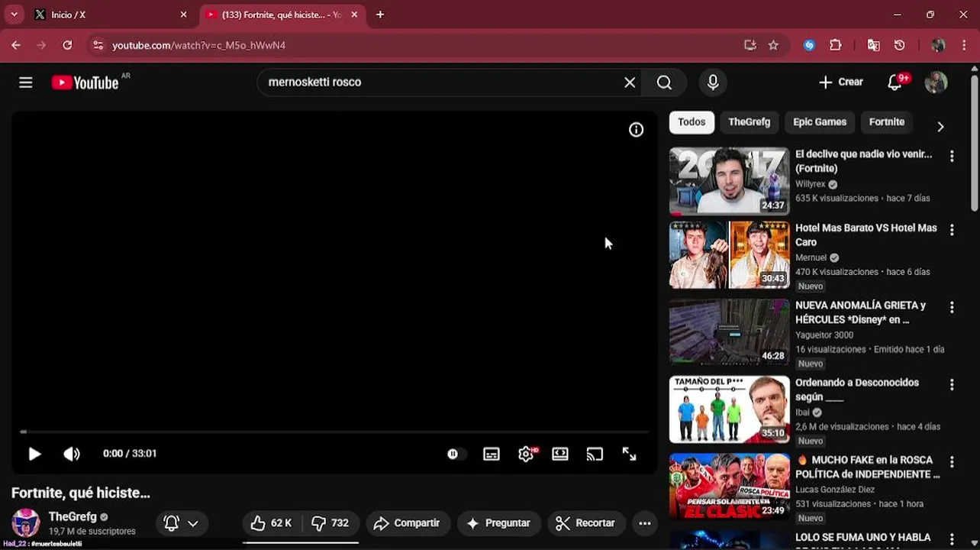Share the video with Compartir

tap(408, 523)
